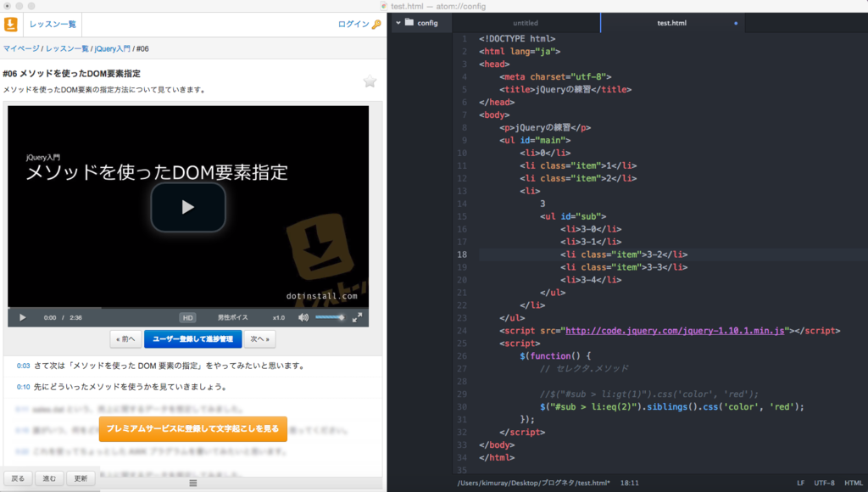The image size is (868, 492).
Task: Click ユーザー登録して進捗管理 button
Action: (x=192, y=339)
